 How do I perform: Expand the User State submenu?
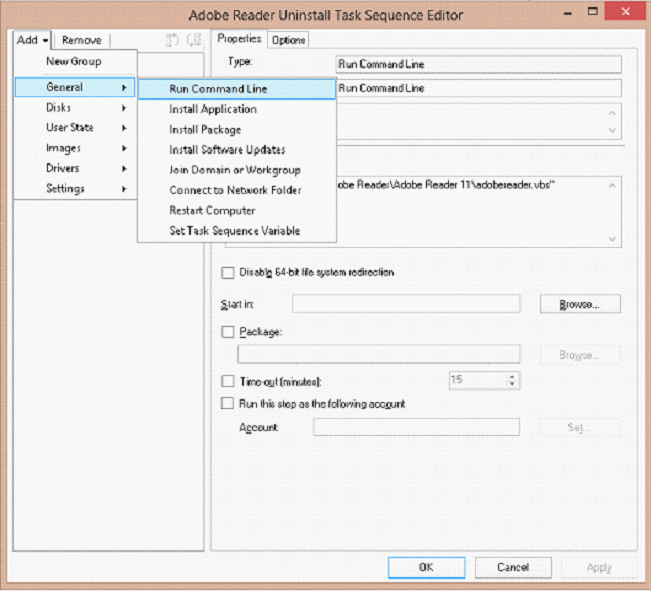(75, 127)
